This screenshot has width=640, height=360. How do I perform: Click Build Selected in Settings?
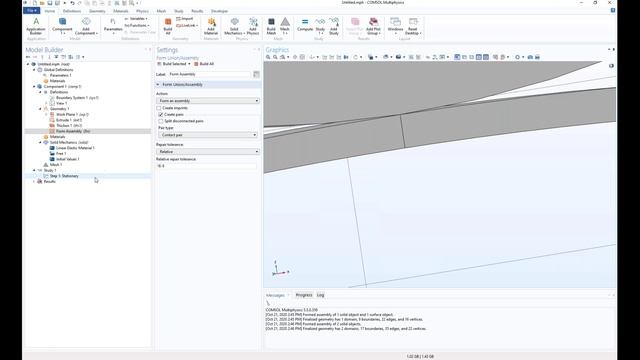point(172,64)
